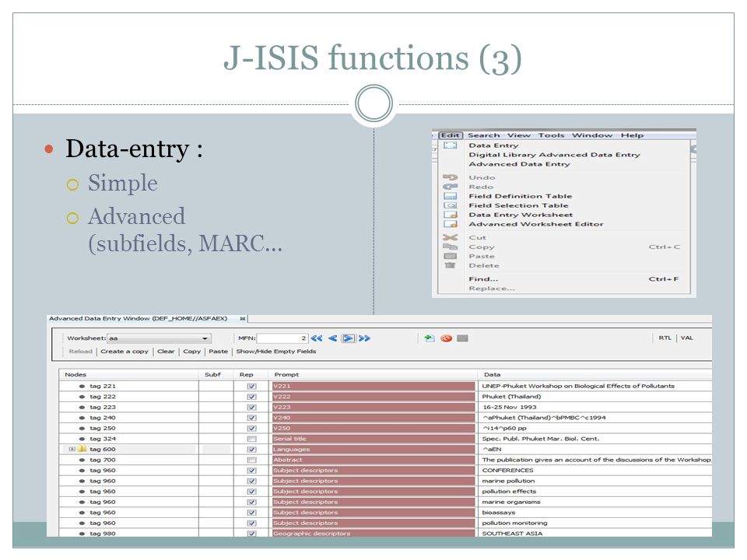
Task: Click the Delete trash icon in menu
Action: [x=451, y=265]
